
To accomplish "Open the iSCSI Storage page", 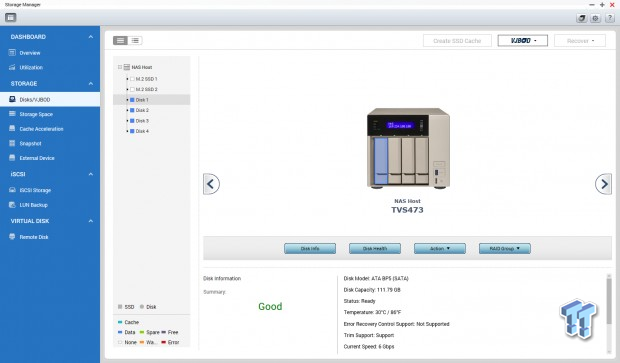I will pyautogui.click(x=35, y=190).
